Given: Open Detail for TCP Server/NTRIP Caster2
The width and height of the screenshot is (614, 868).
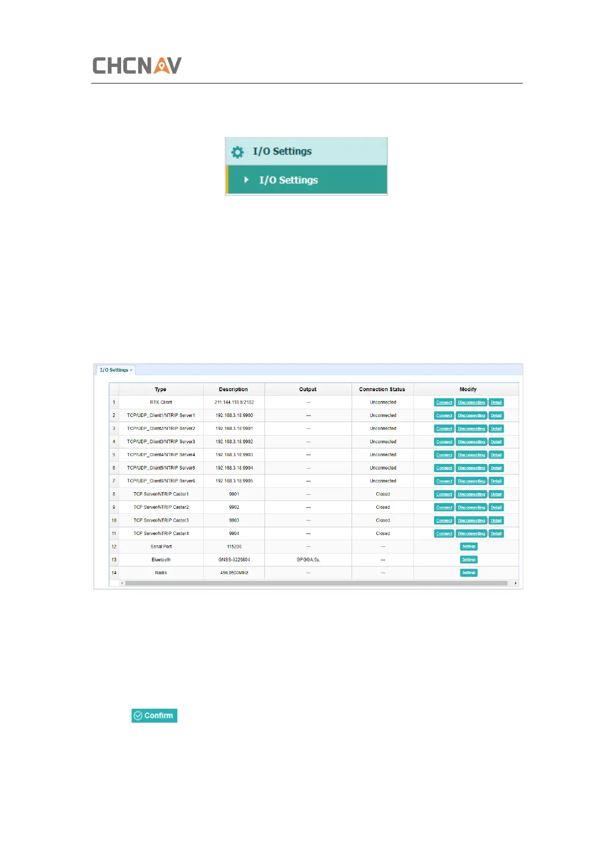Looking at the screenshot, I should pyautogui.click(x=496, y=507).
